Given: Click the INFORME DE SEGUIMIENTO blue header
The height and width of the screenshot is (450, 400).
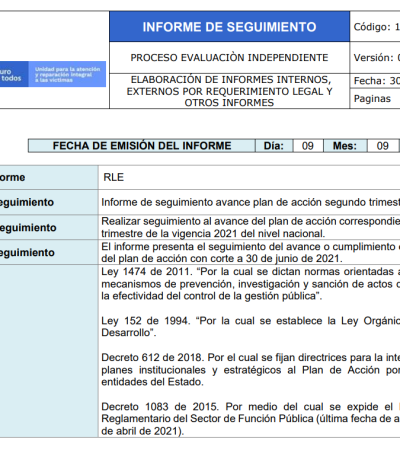Looking at the screenshot, I should click(x=229, y=27).
